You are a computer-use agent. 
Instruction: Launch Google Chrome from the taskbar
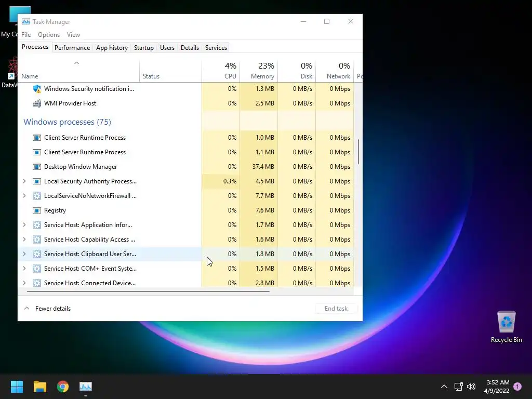[63, 387]
